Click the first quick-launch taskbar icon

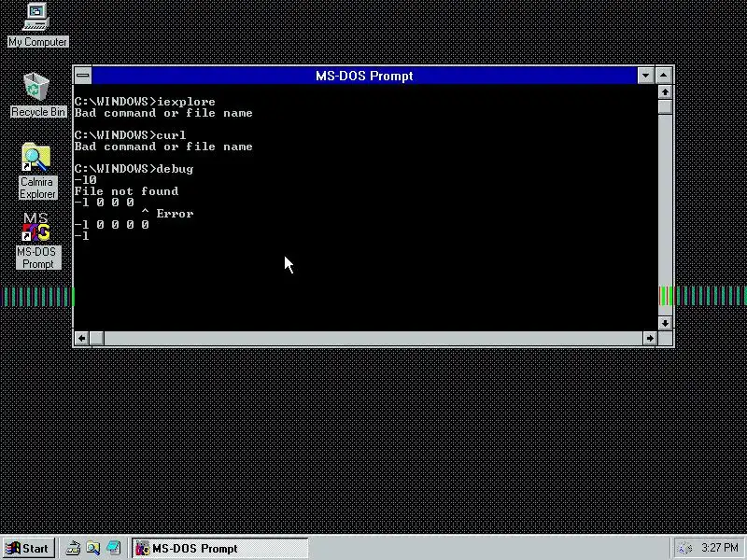pyautogui.click(x=73, y=548)
